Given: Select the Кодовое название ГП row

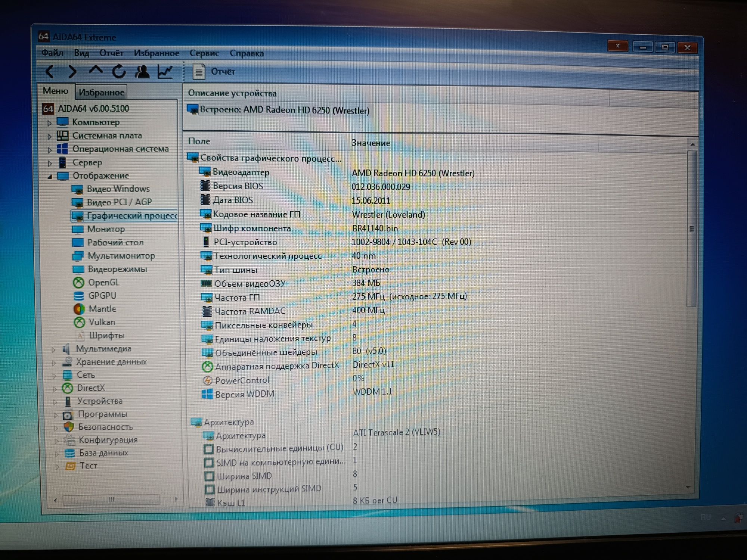Looking at the screenshot, I should [313, 214].
